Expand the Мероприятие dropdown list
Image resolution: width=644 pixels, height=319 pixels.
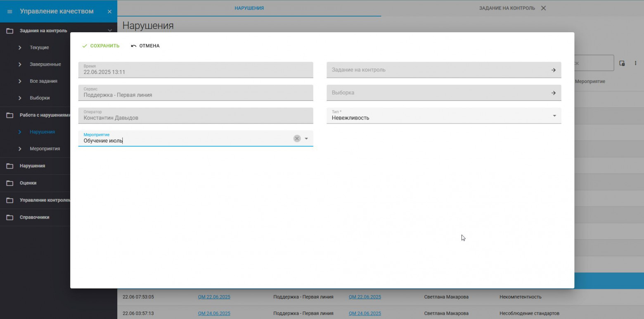click(x=306, y=138)
